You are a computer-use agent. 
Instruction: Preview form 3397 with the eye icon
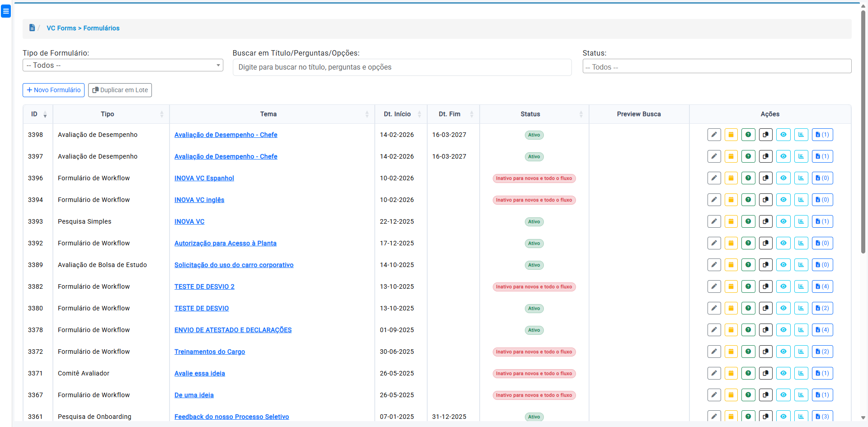(783, 156)
